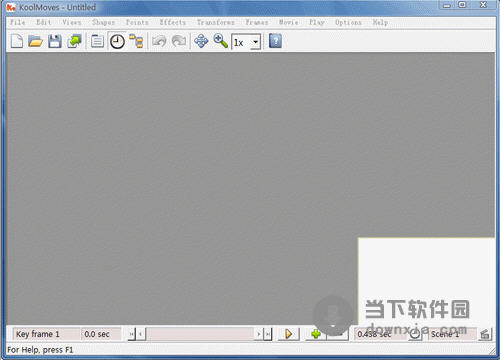Viewport: 500px width, 360px height.
Task: Jump to first frame with scrollbar start button
Action: tap(132, 334)
